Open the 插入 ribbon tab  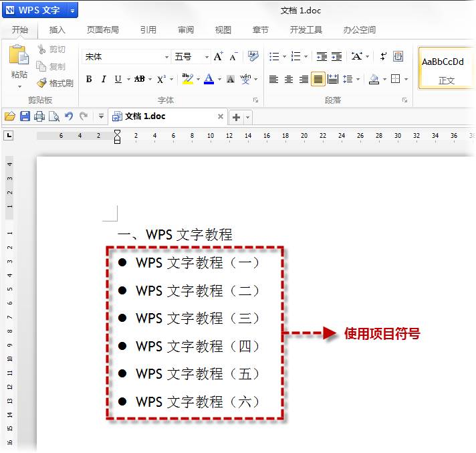pos(57,29)
